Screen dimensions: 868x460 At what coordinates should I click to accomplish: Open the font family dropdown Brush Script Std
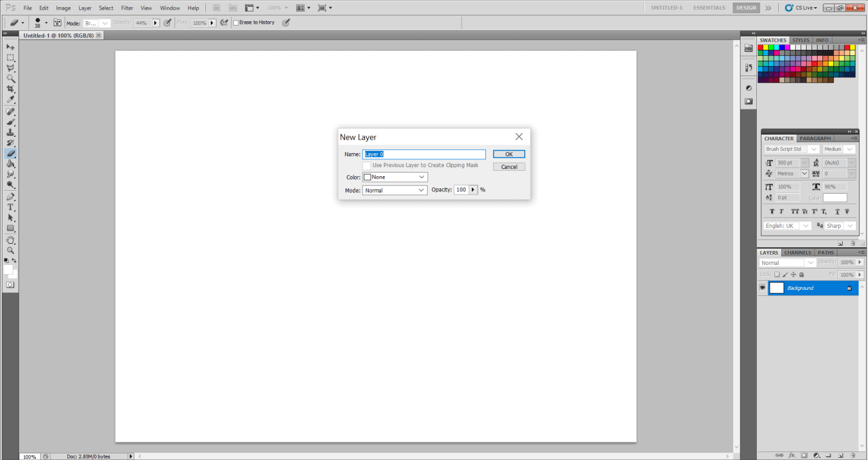[x=791, y=149]
